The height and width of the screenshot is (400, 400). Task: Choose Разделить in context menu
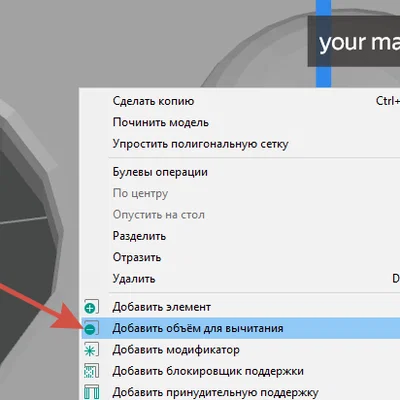pos(241,236)
